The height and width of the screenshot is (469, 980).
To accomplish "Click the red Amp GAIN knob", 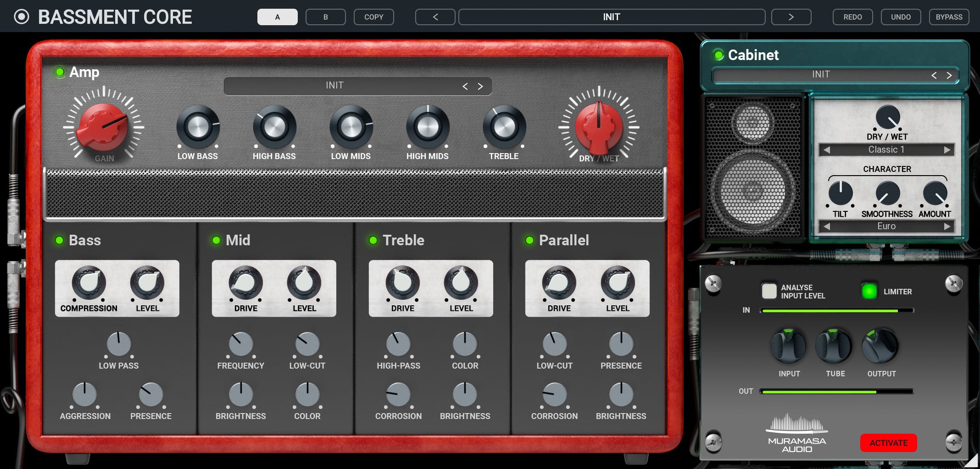I will (103, 126).
